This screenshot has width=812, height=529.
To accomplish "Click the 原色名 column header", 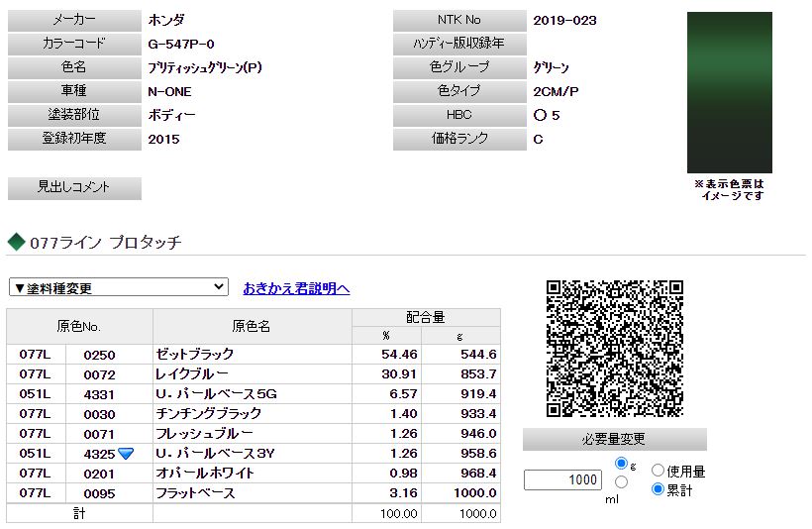I will pyautogui.click(x=252, y=326).
